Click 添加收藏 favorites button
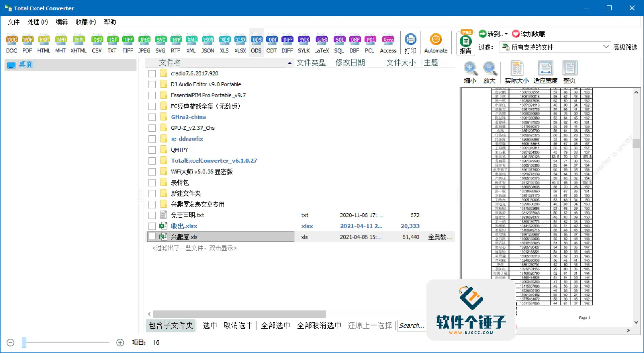Image resolution: width=644 pixels, height=353 pixels. (x=529, y=34)
